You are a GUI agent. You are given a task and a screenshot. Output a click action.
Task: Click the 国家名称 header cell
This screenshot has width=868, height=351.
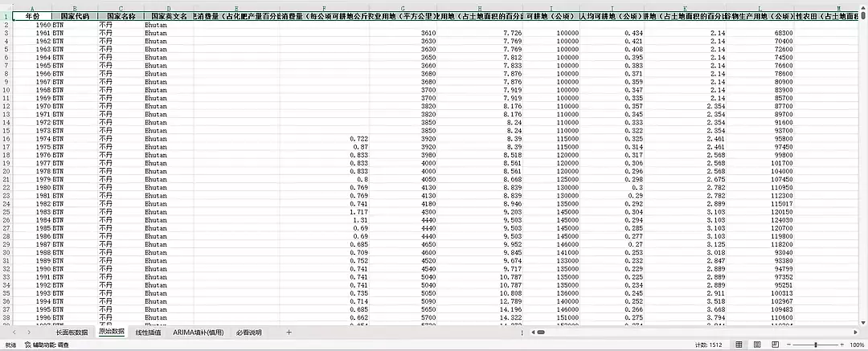[120, 17]
